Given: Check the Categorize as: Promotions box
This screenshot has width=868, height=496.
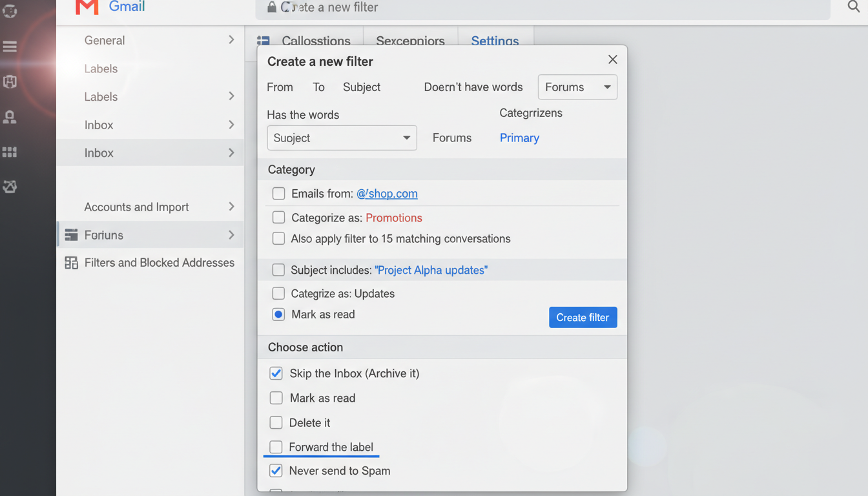Looking at the screenshot, I should click(278, 218).
